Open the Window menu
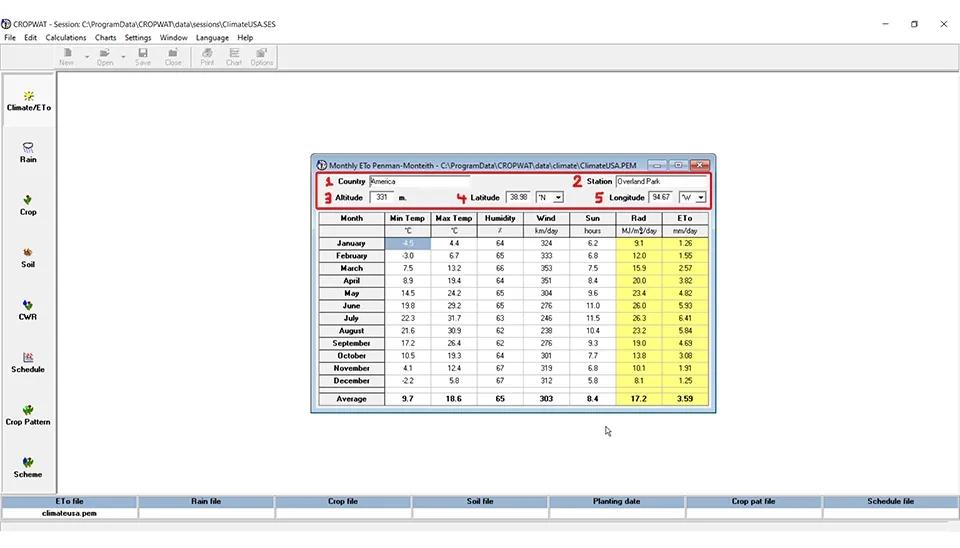The width and height of the screenshot is (960, 548). 173,38
